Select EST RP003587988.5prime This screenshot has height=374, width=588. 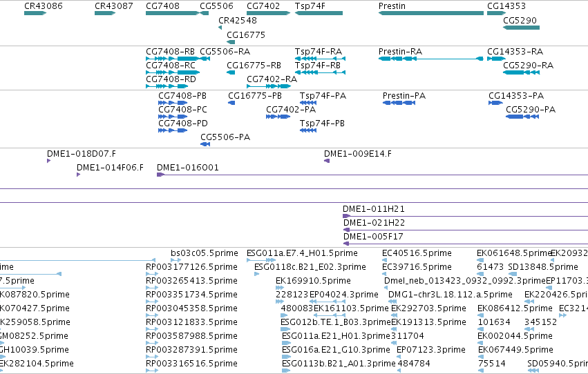point(152,344)
